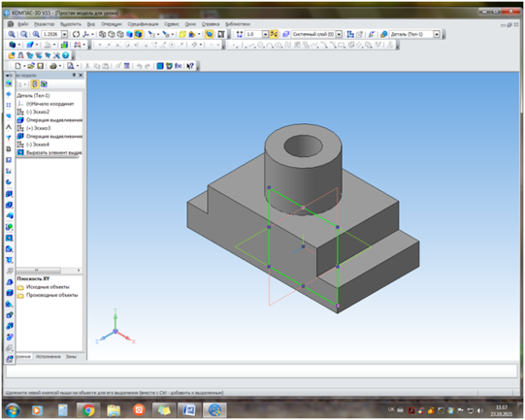The image size is (525, 420).
Task: Open the Справка menu
Action: (211, 24)
